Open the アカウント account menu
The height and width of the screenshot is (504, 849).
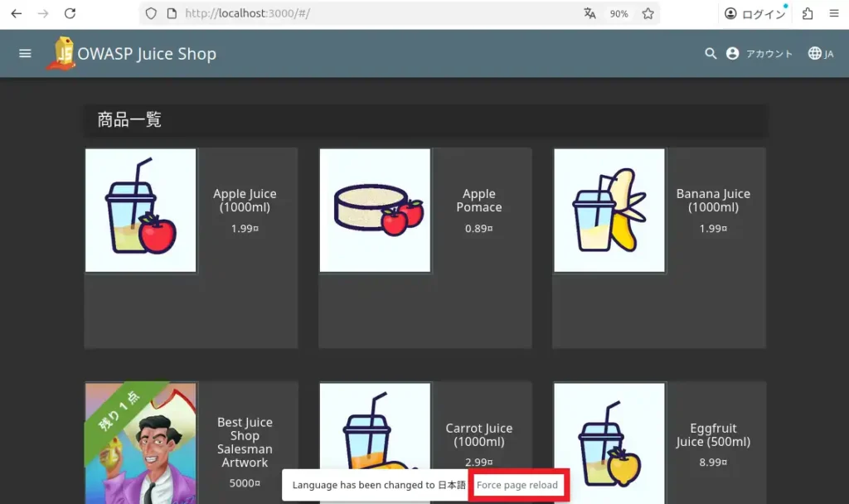click(759, 54)
